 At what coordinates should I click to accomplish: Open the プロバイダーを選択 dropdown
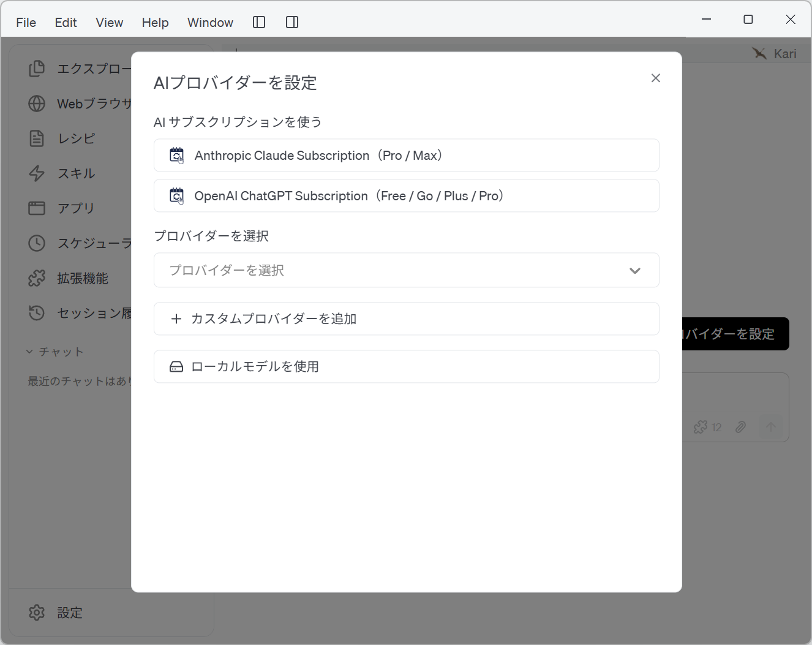pyautogui.click(x=407, y=270)
